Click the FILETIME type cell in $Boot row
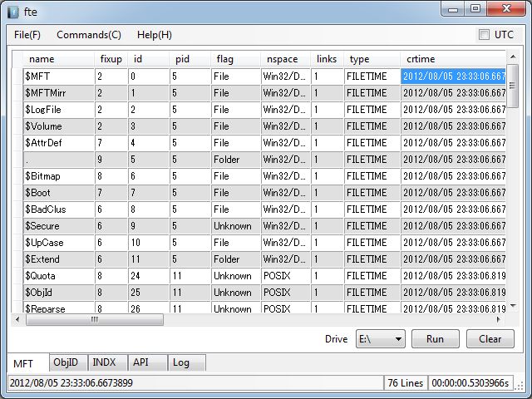532x399 pixels. point(372,192)
